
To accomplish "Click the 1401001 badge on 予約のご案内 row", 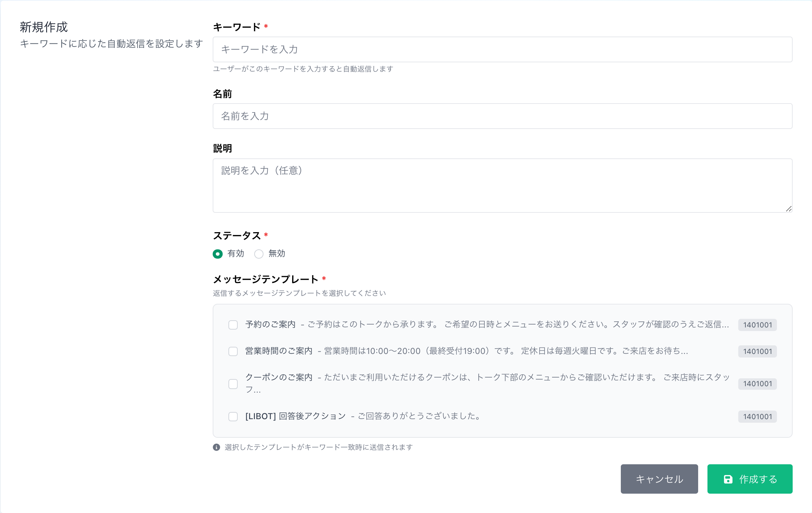I will 758,325.
